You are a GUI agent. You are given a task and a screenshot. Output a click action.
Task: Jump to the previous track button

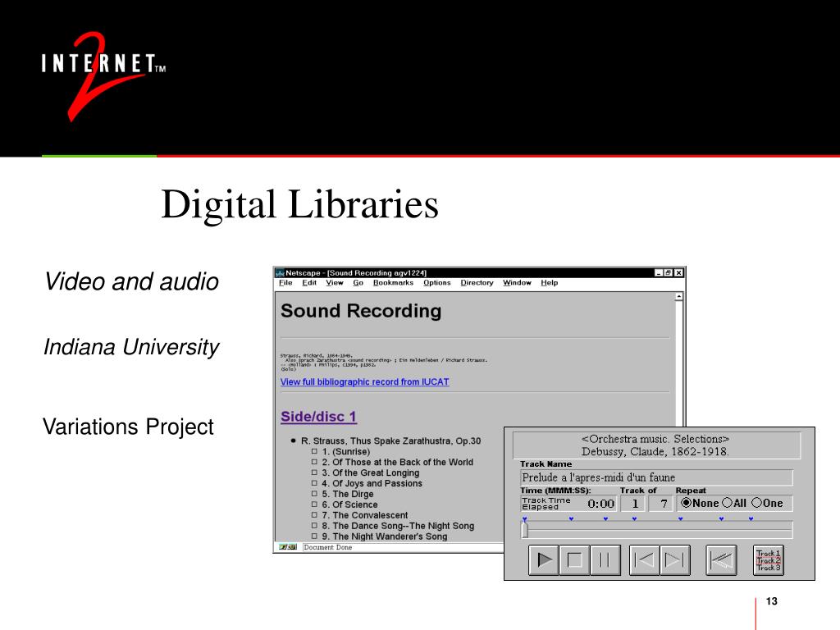click(x=644, y=560)
